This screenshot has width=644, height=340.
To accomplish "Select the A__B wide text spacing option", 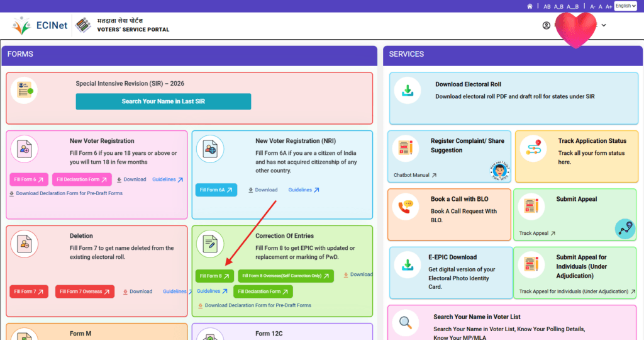I will click(x=573, y=6).
